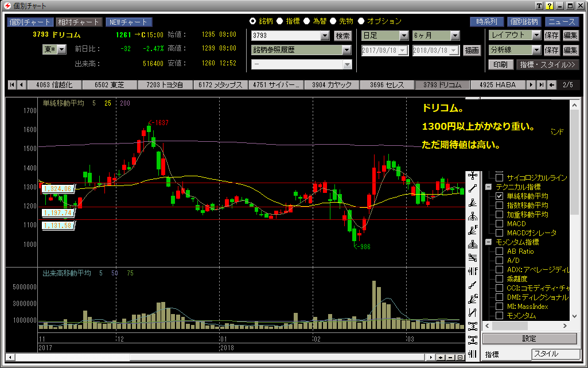Select the dense arcs tool below fan F
Image resolution: width=588 pixels, height=368 pixels.
point(473,244)
